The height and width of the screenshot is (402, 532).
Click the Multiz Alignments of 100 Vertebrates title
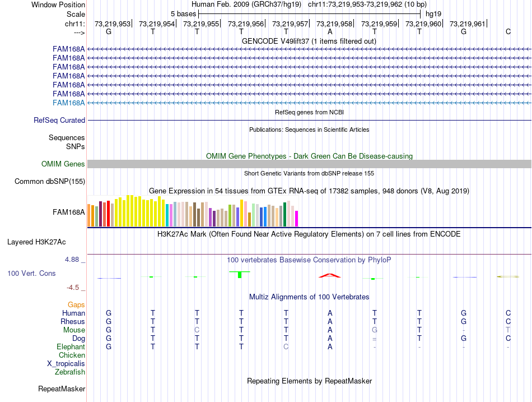(309, 297)
